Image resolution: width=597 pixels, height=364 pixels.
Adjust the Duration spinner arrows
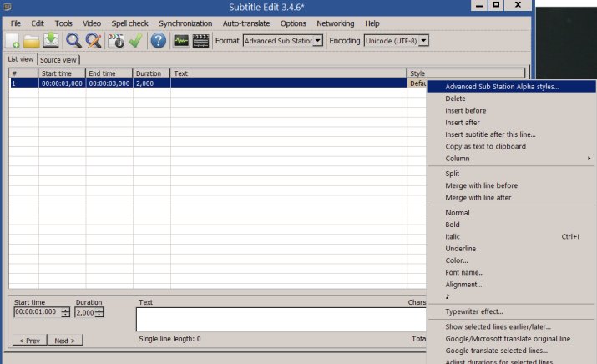pyautogui.click(x=99, y=312)
